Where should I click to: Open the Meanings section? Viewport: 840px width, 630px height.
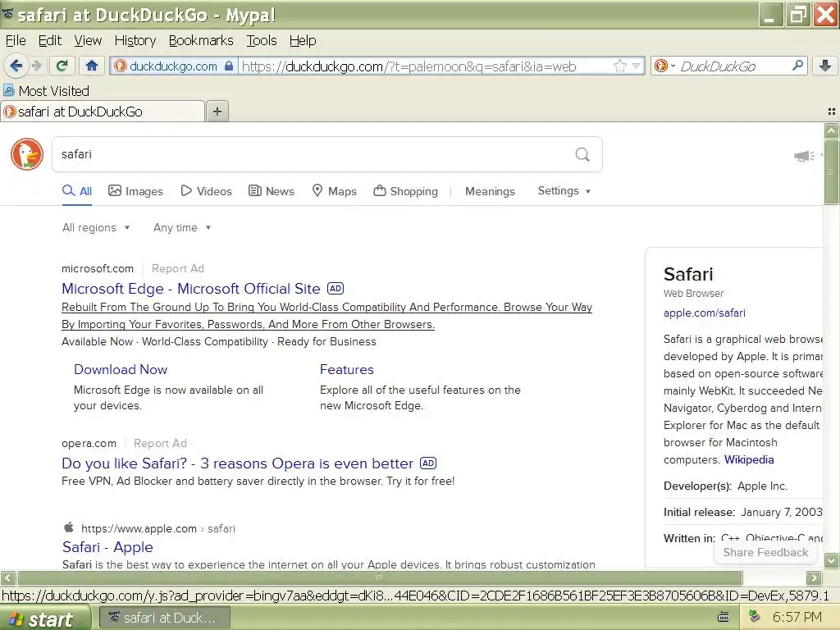pos(490,191)
